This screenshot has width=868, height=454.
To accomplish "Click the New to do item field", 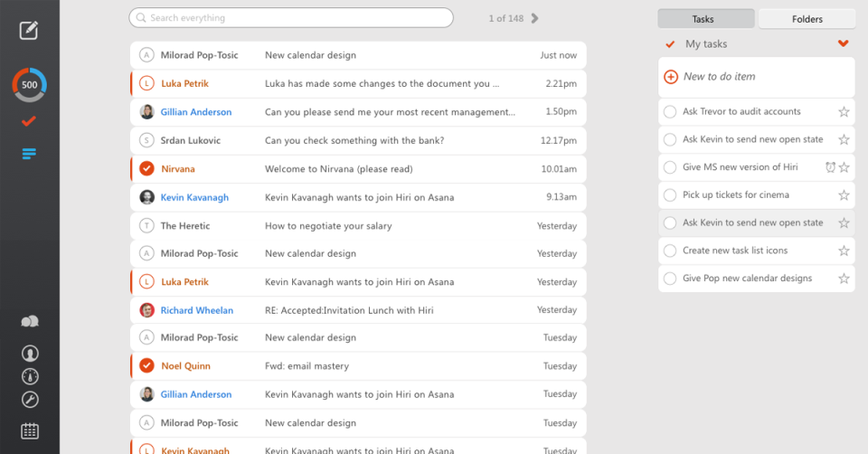I will coord(757,77).
